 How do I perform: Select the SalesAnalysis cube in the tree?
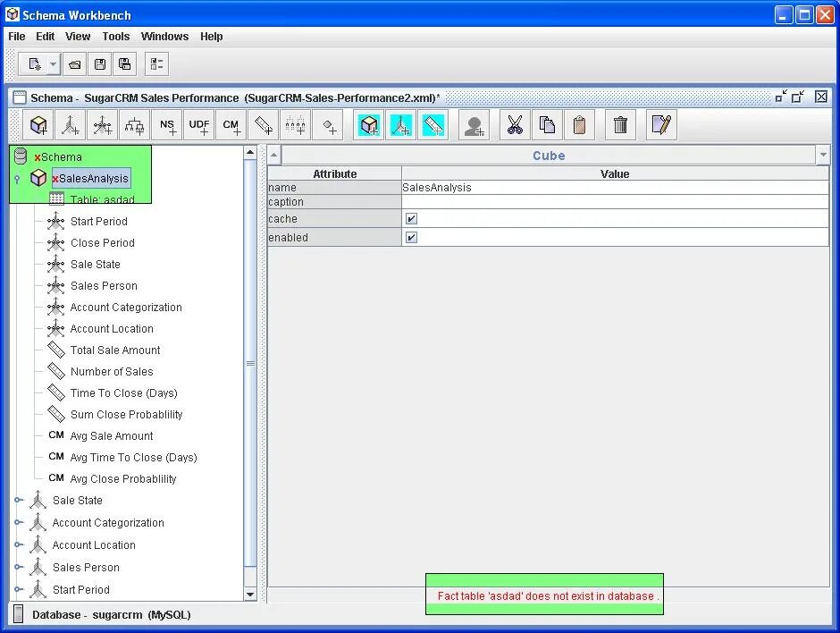pyautogui.click(x=93, y=179)
